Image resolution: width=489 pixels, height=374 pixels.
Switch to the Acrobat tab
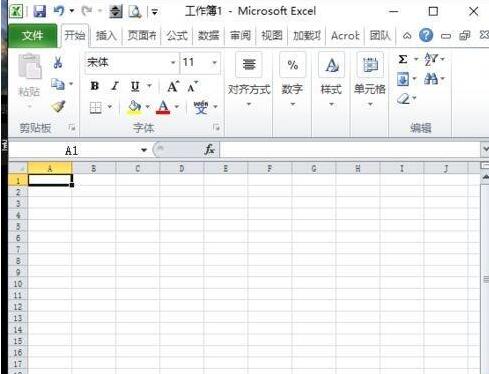(345, 35)
